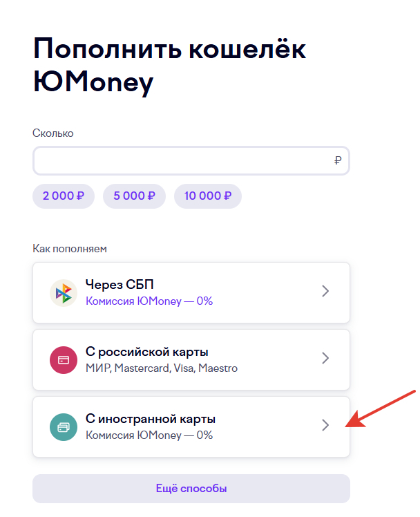Screen dimensions: 420x517
Task: Open the Через СБП chevron arrow
Action: click(326, 292)
